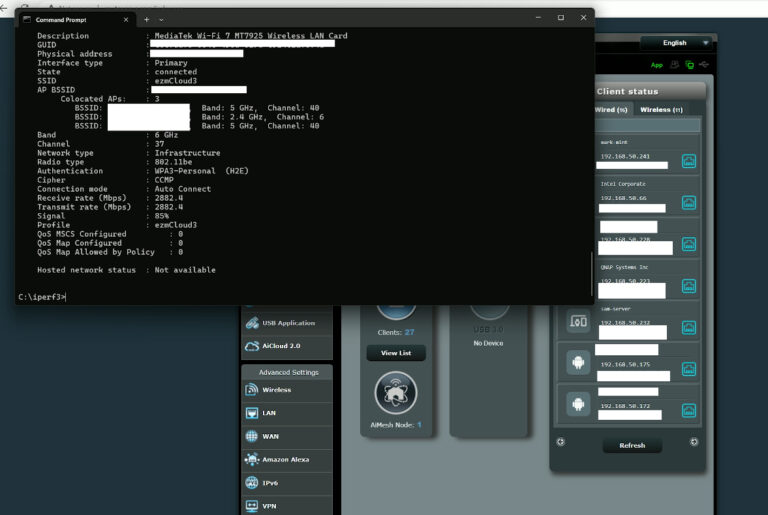Click the View List button
This screenshot has height=515, width=768.
point(395,353)
